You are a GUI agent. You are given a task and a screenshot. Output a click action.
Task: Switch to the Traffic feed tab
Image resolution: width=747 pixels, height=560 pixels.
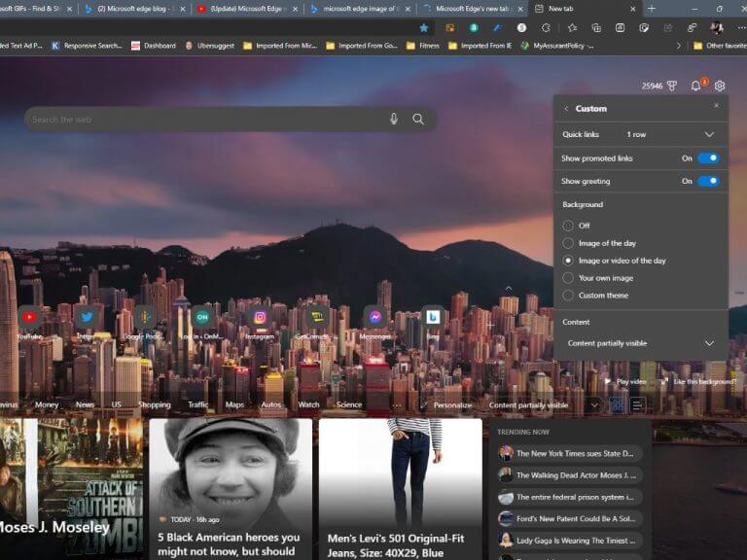pos(197,404)
